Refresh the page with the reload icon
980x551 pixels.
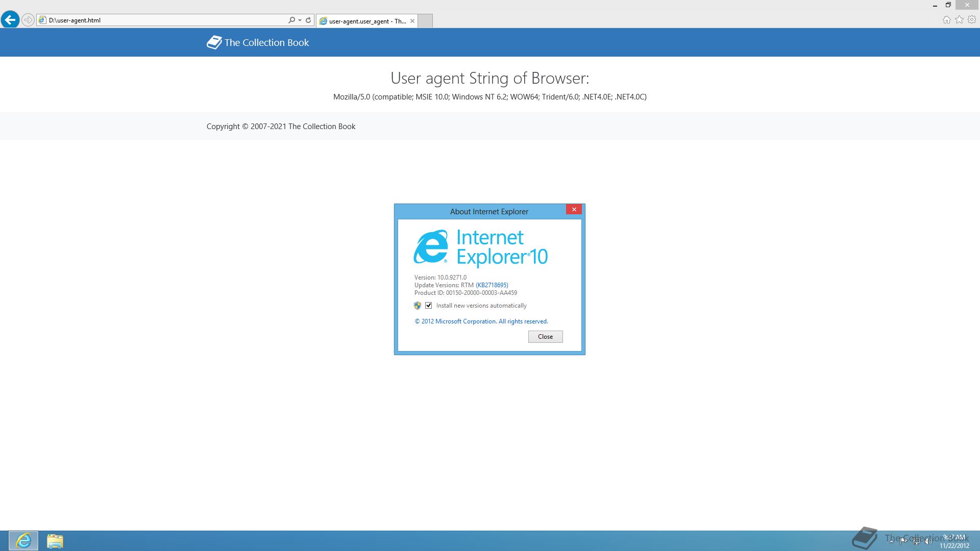(x=308, y=20)
